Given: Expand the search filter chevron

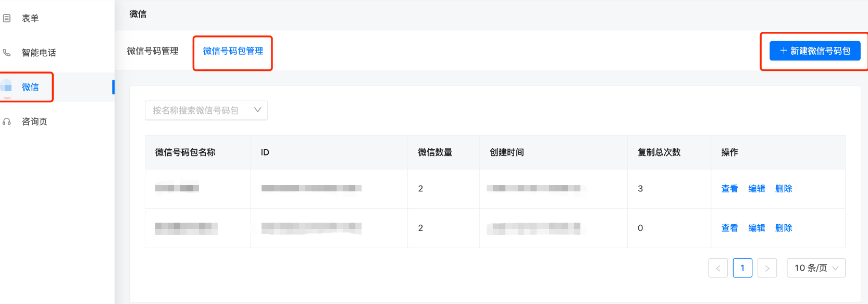Looking at the screenshot, I should [257, 110].
